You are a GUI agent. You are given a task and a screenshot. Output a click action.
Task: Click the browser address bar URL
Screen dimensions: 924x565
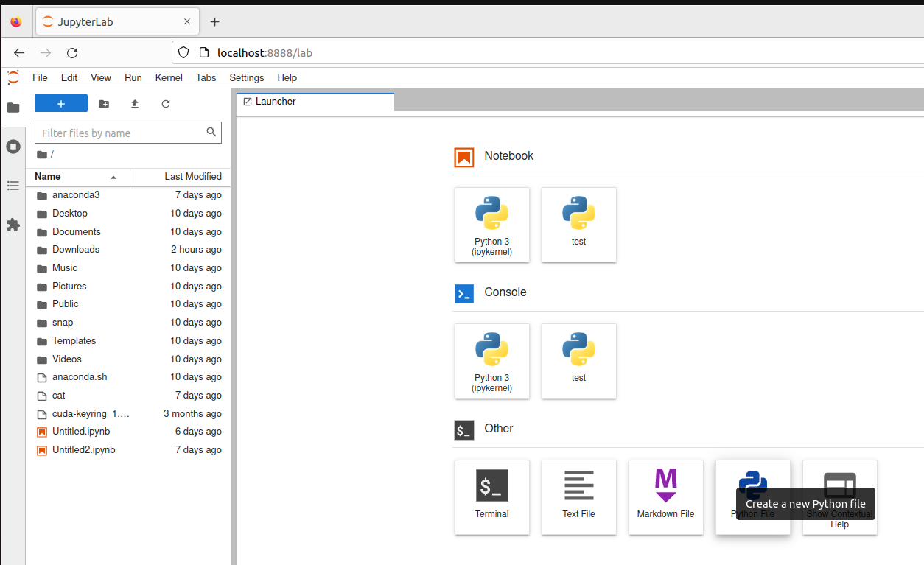click(265, 53)
